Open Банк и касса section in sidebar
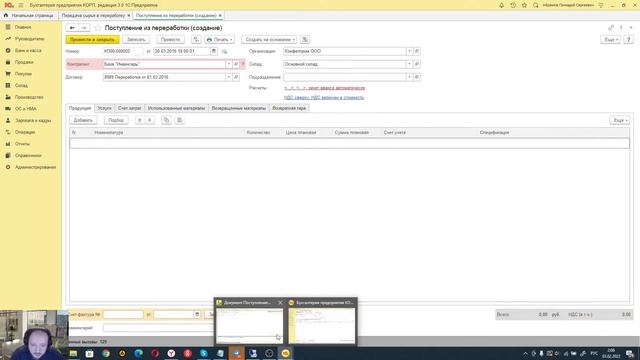Viewport: 640px width, 360px height. (x=28, y=50)
